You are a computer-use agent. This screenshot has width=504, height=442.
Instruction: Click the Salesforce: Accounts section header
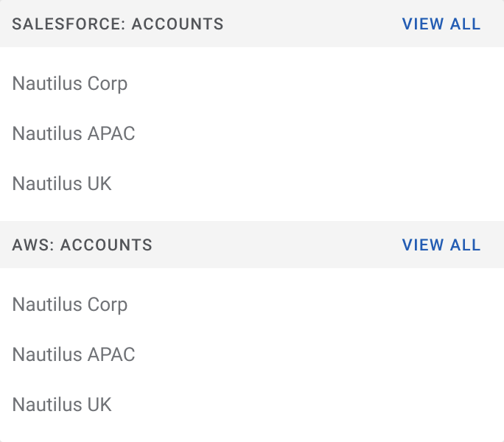pyautogui.click(x=118, y=24)
